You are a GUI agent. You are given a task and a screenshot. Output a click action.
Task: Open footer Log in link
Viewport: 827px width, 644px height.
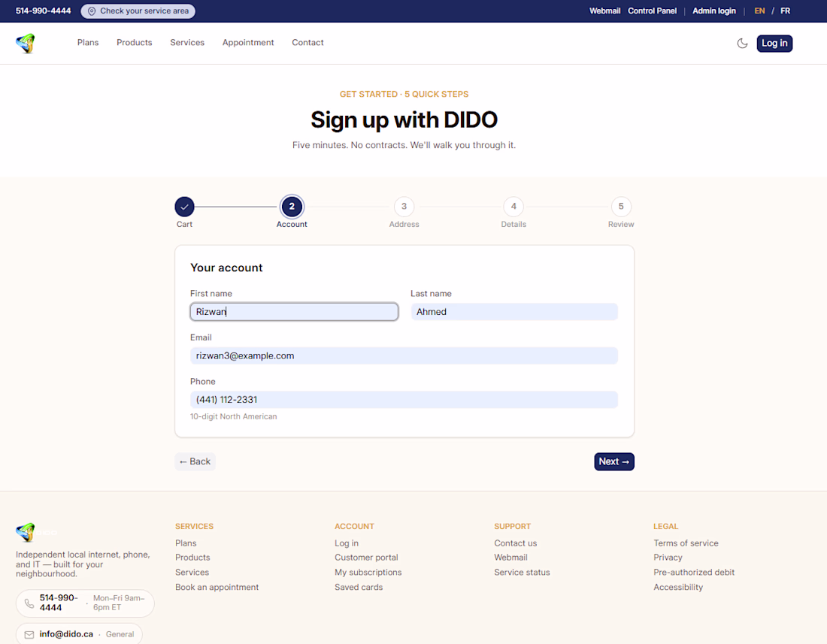pos(347,543)
